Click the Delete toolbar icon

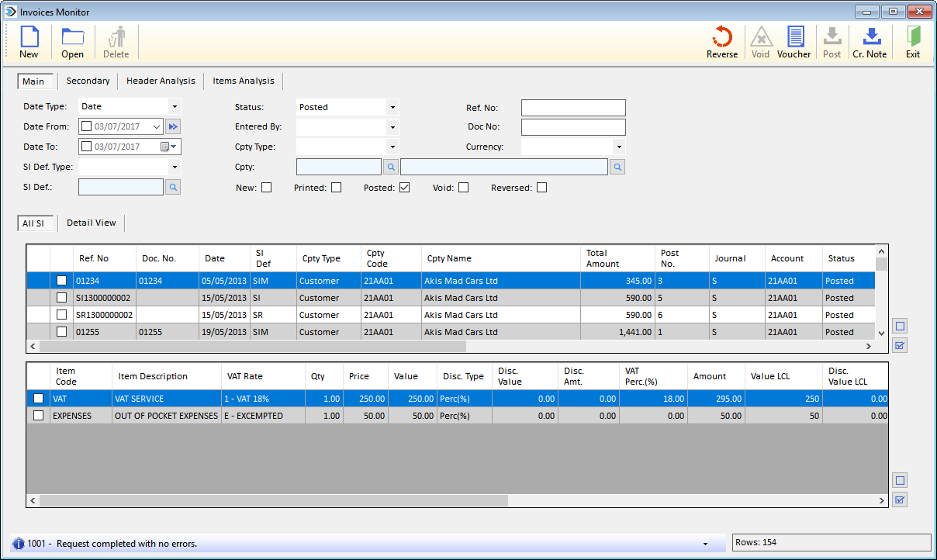[116, 41]
